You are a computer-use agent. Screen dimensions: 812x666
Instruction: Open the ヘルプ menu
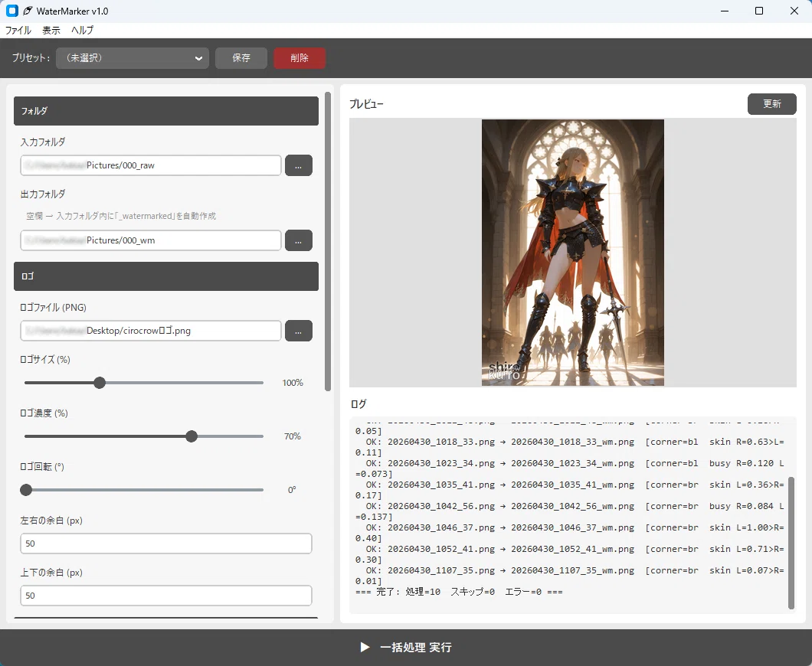click(82, 30)
